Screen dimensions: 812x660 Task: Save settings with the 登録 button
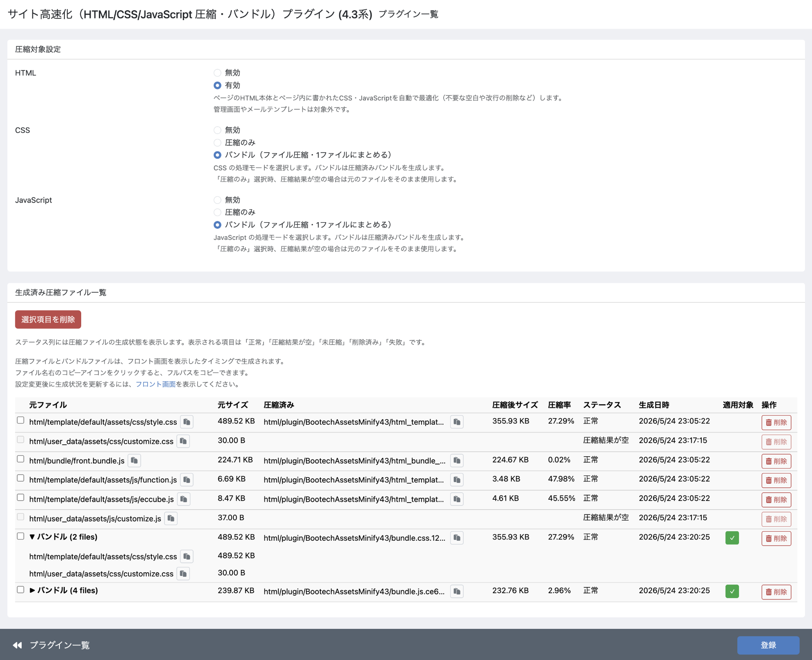(768, 645)
